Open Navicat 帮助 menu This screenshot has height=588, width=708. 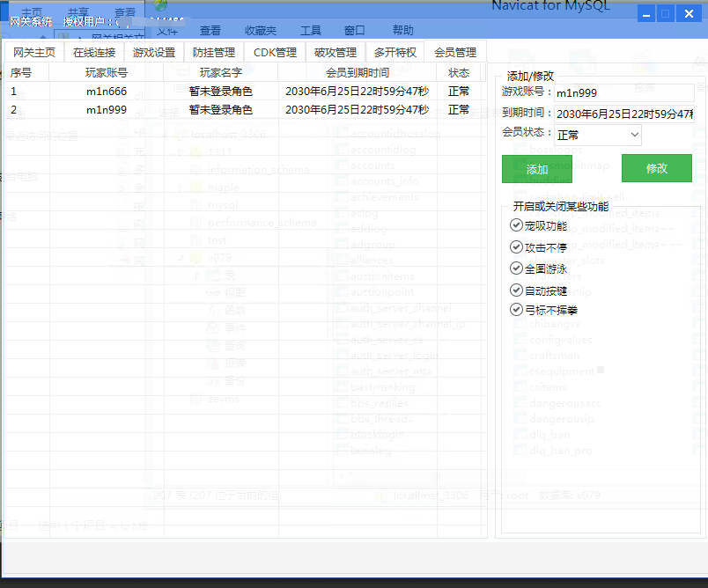tap(402, 30)
